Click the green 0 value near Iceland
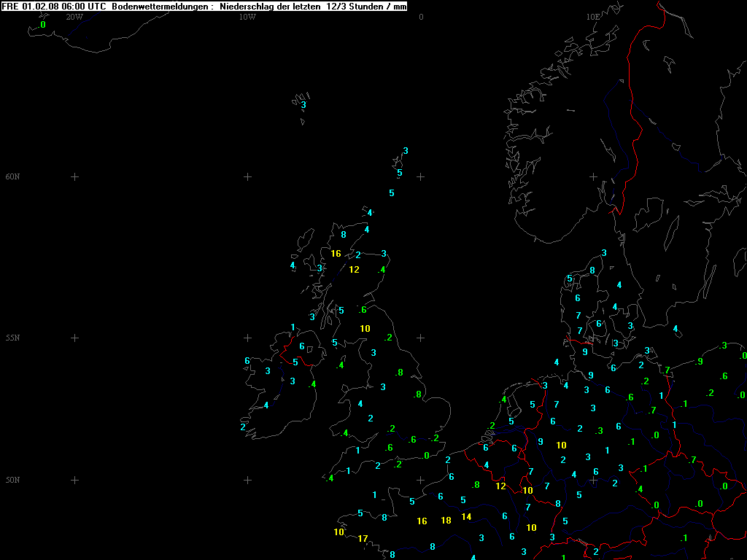Screen dimensions: 747x560 [x=42, y=25]
